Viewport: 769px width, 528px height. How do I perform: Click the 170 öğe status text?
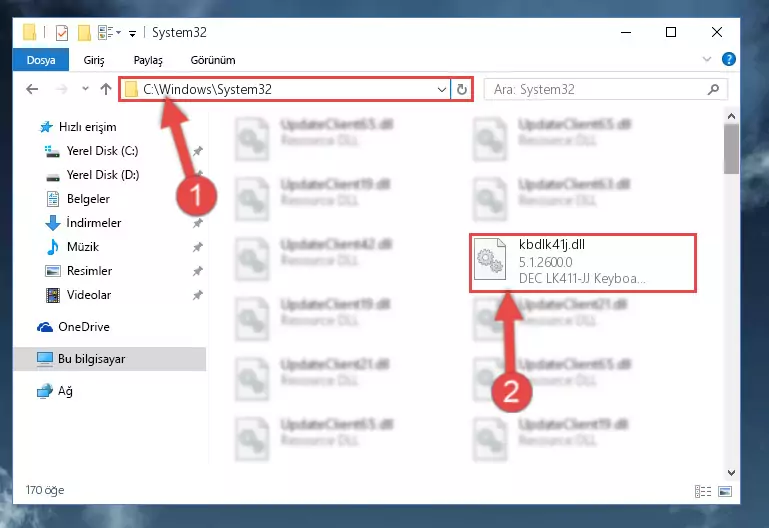45,490
